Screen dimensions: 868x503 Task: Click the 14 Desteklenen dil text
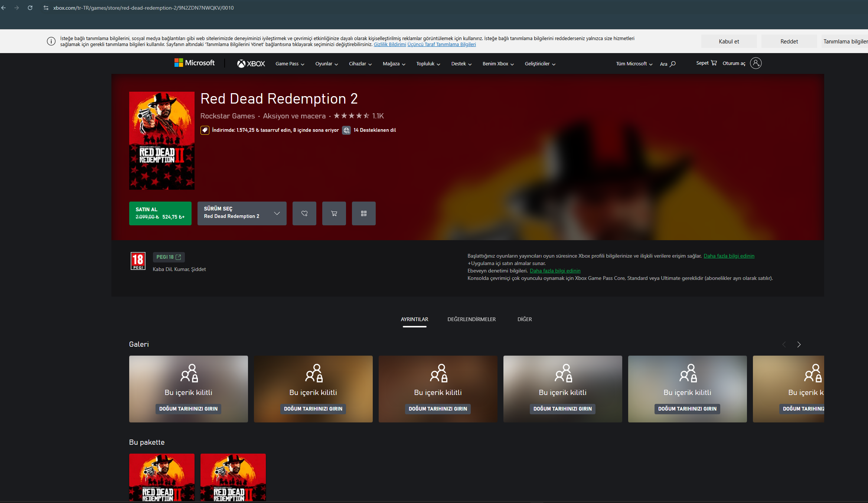(375, 130)
